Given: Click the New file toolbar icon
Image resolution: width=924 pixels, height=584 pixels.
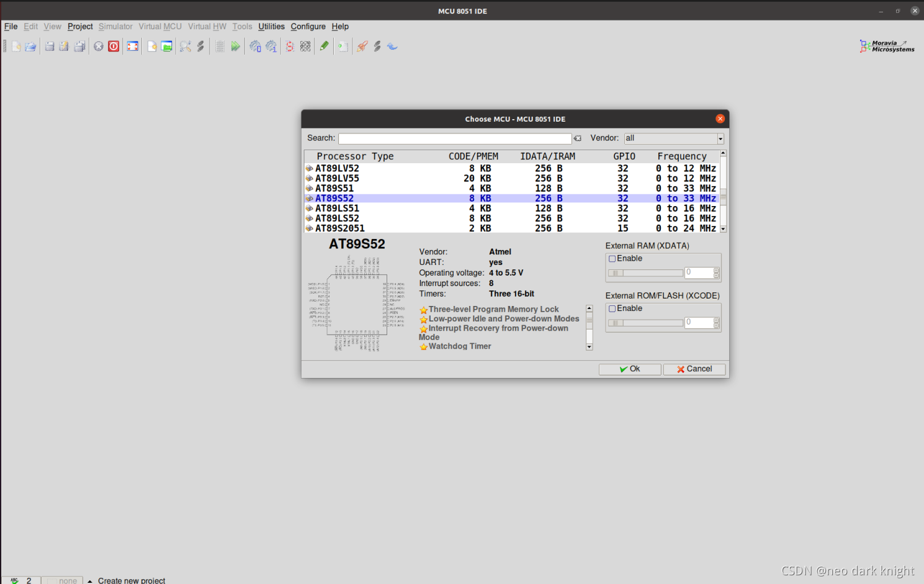Looking at the screenshot, I should [x=16, y=47].
